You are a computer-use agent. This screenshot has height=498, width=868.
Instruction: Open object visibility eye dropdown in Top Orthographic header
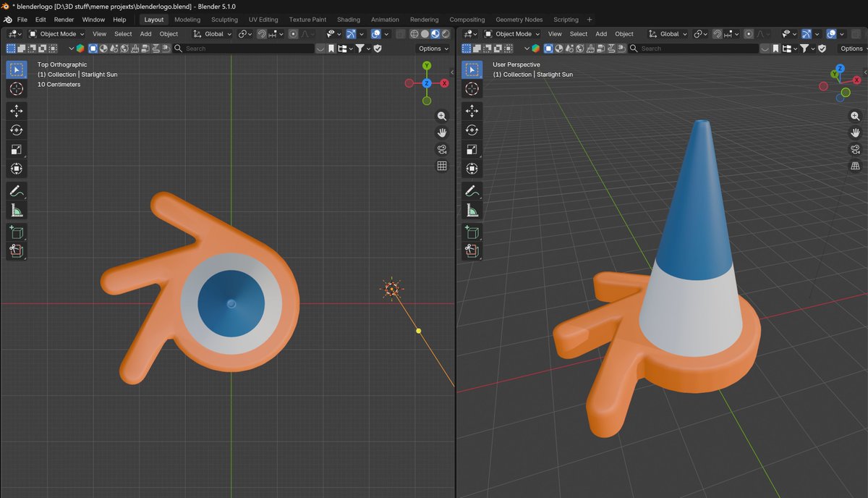coord(333,34)
